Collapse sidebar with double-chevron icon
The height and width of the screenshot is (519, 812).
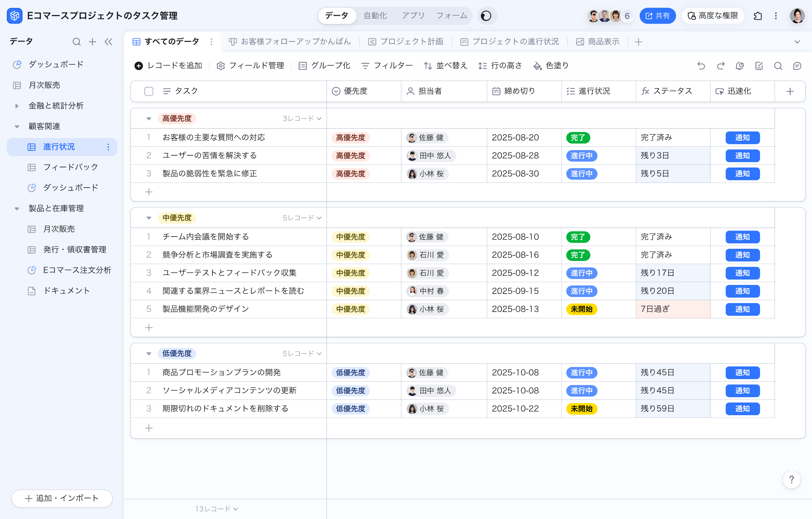(108, 42)
